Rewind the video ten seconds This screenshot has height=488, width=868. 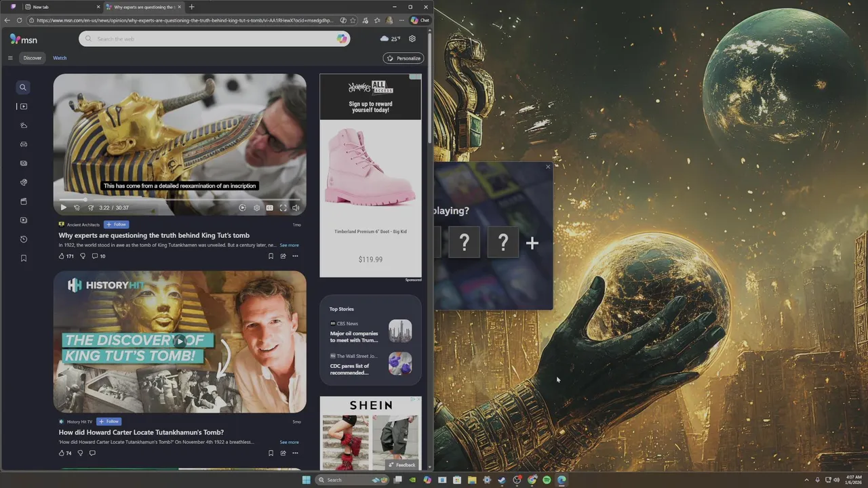(x=77, y=208)
